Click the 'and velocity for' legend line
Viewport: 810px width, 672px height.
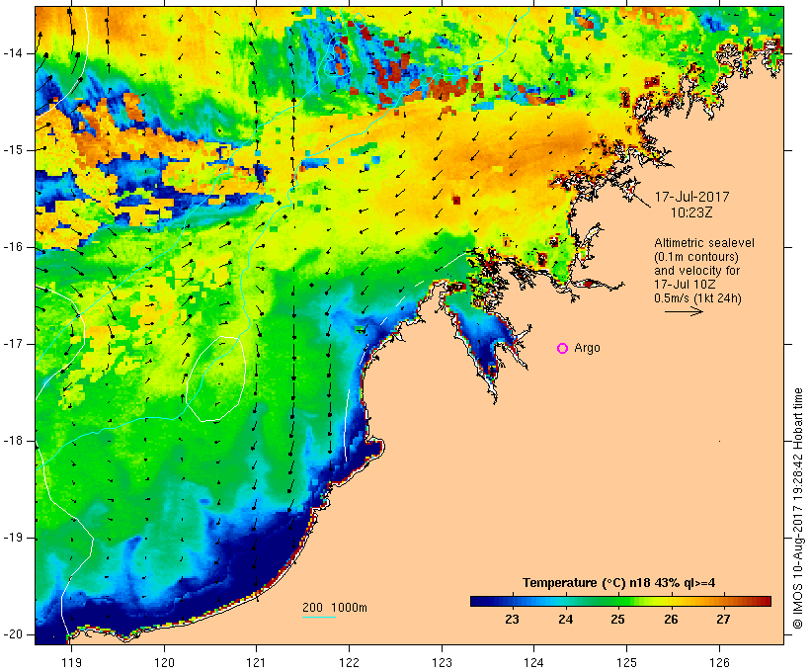tap(696, 271)
